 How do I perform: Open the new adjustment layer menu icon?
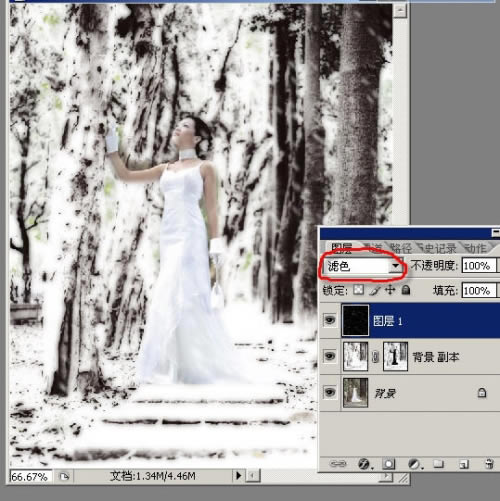coord(415,464)
